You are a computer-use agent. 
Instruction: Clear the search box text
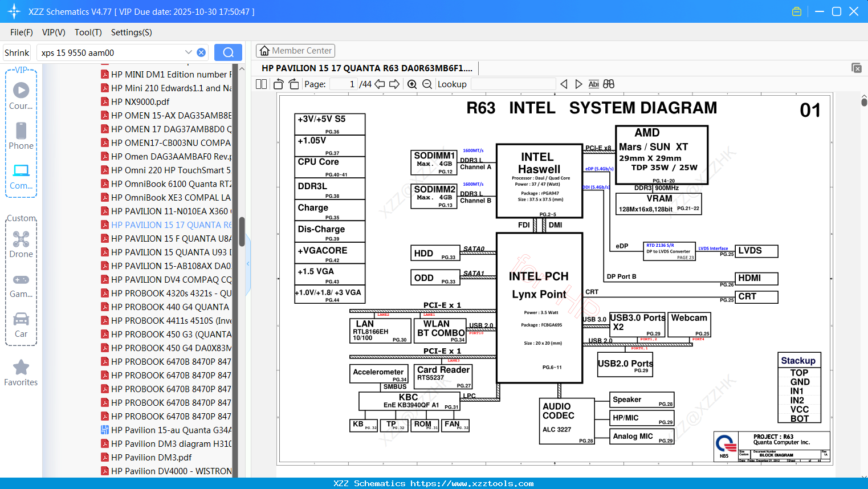point(201,52)
